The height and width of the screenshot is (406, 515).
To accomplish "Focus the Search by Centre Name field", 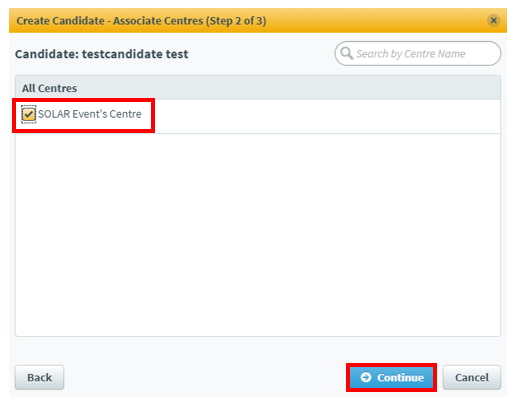I will (418, 53).
